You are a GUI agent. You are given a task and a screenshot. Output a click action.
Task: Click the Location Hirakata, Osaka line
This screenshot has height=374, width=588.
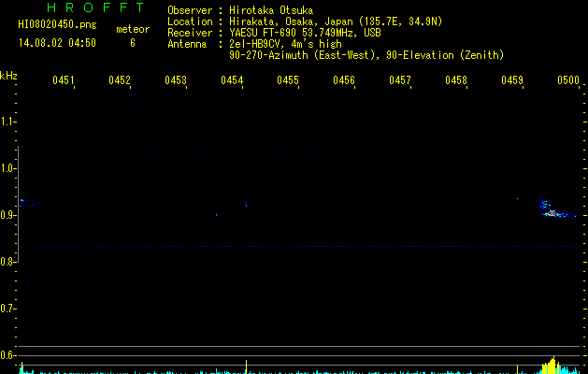(x=305, y=22)
